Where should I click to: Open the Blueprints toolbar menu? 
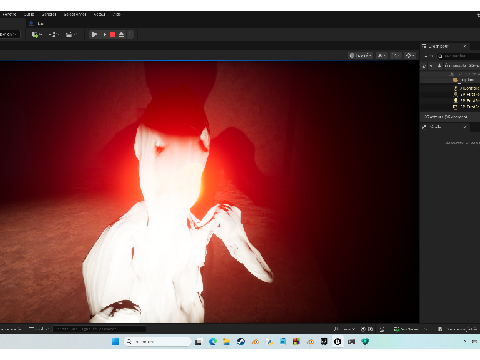[x=54, y=34]
